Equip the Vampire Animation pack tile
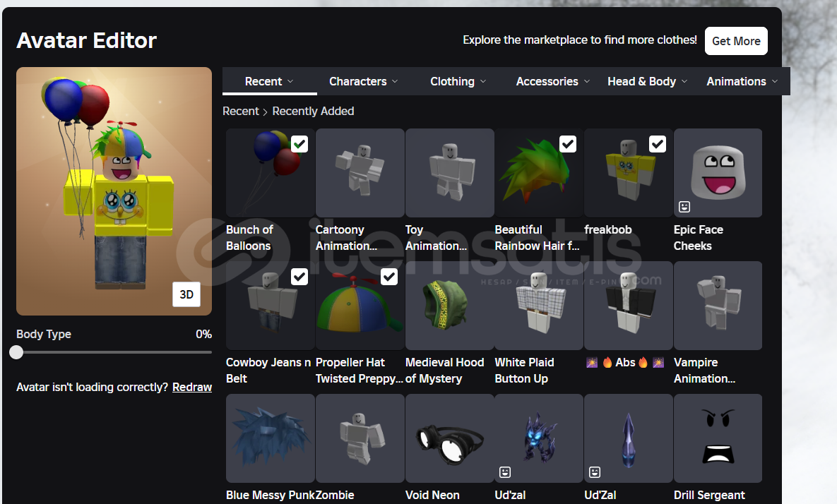Image resolution: width=837 pixels, height=504 pixels. click(718, 306)
